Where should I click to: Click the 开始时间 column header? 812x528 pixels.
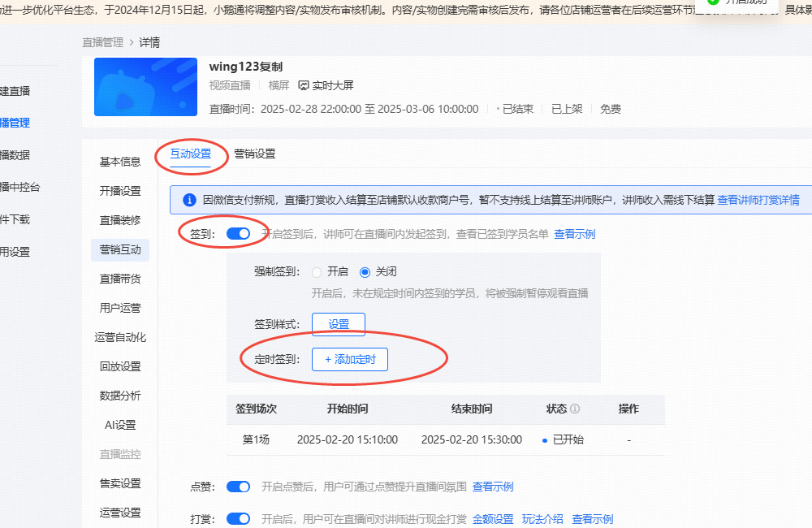click(x=348, y=409)
